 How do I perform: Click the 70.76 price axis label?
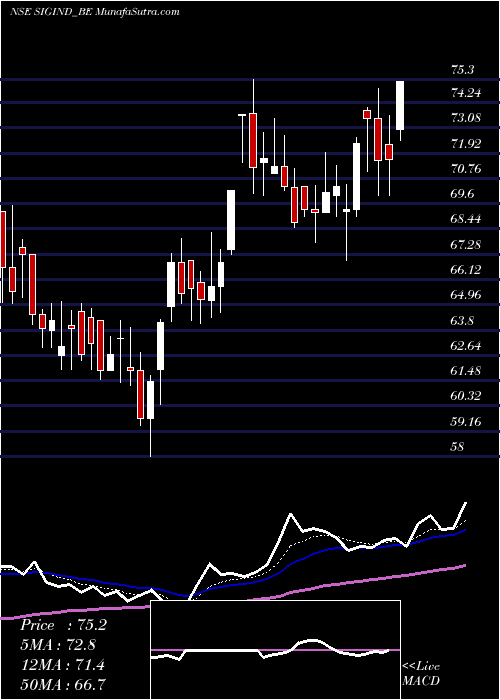466,169
